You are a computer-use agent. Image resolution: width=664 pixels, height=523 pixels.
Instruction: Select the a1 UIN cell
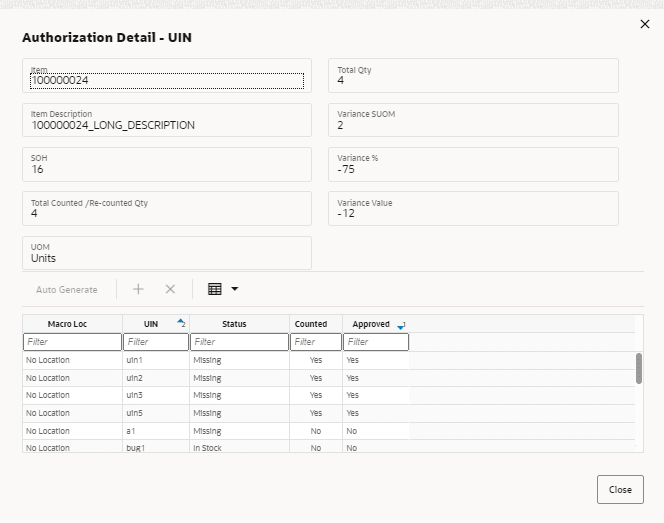(x=156, y=431)
